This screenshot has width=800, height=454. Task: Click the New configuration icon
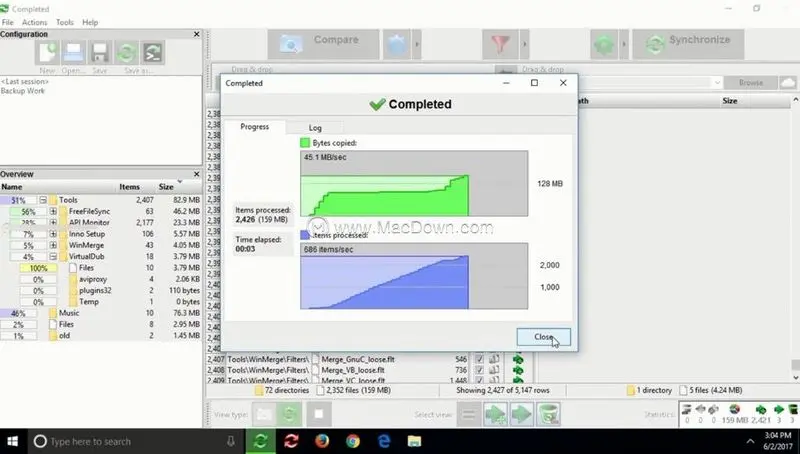pyautogui.click(x=47, y=53)
